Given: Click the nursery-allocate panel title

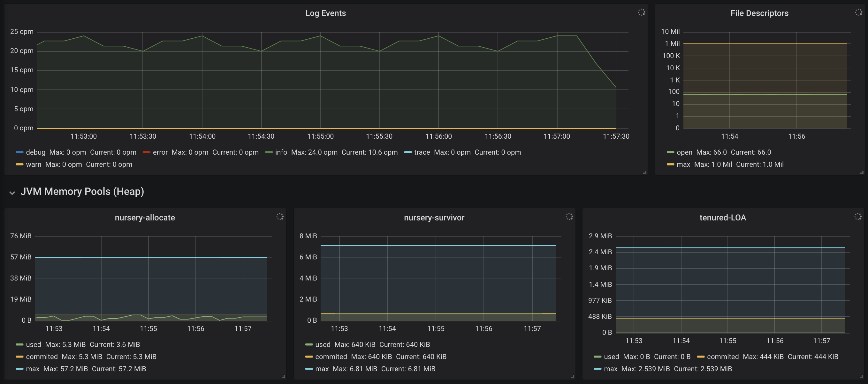Looking at the screenshot, I should [145, 218].
